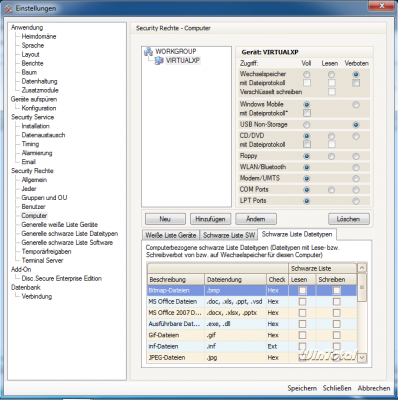
Task: Set USB Non-Storage to Voll
Action: tap(306, 125)
